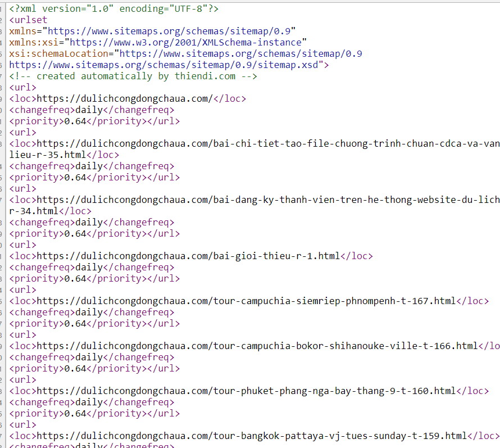Click the thiendi.com comment line
Viewport: 500px width, 448px height.
(133, 76)
